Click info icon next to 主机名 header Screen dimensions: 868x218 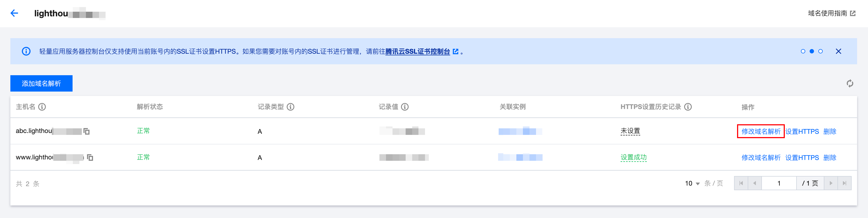42,107
